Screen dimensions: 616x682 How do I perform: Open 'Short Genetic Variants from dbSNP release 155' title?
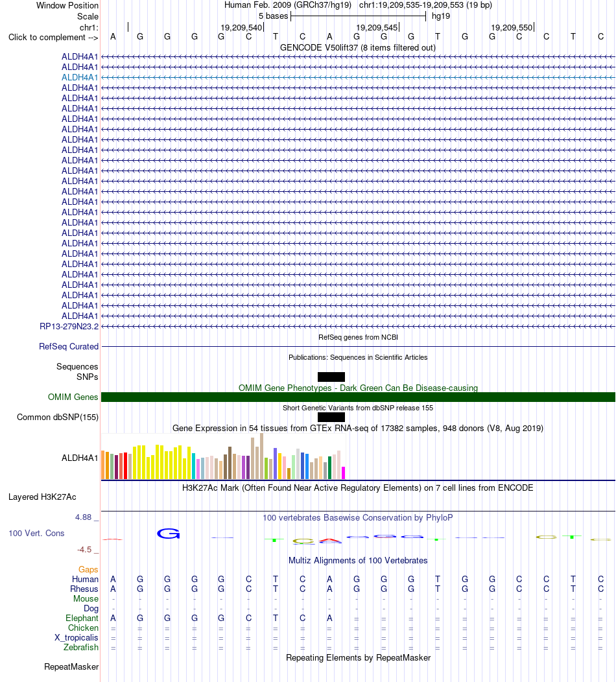(358, 408)
